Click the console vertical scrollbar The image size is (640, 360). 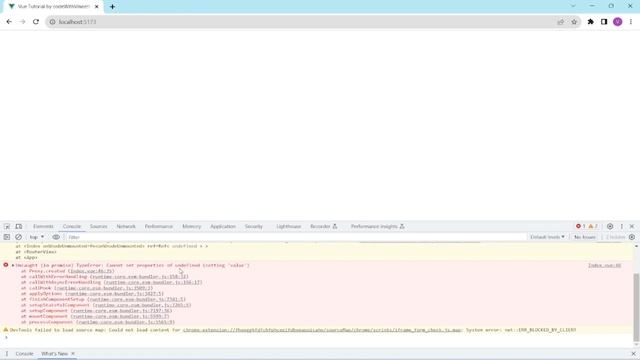click(636, 307)
